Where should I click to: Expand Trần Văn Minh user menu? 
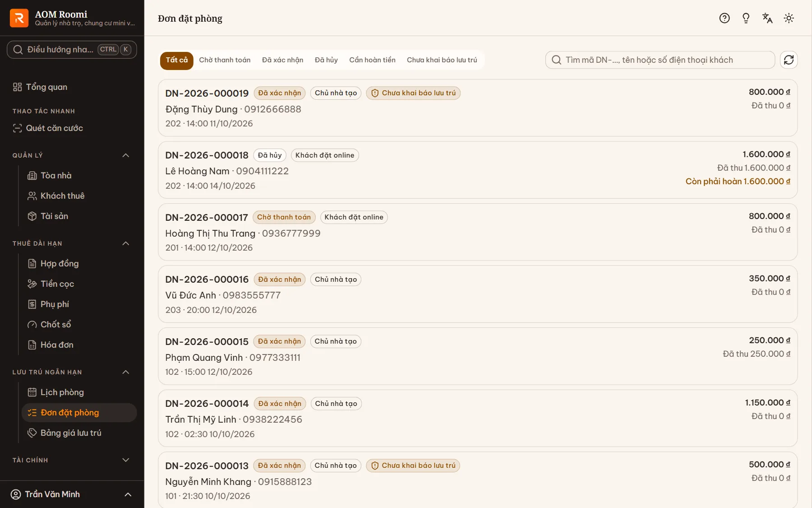[x=72, y=494]
